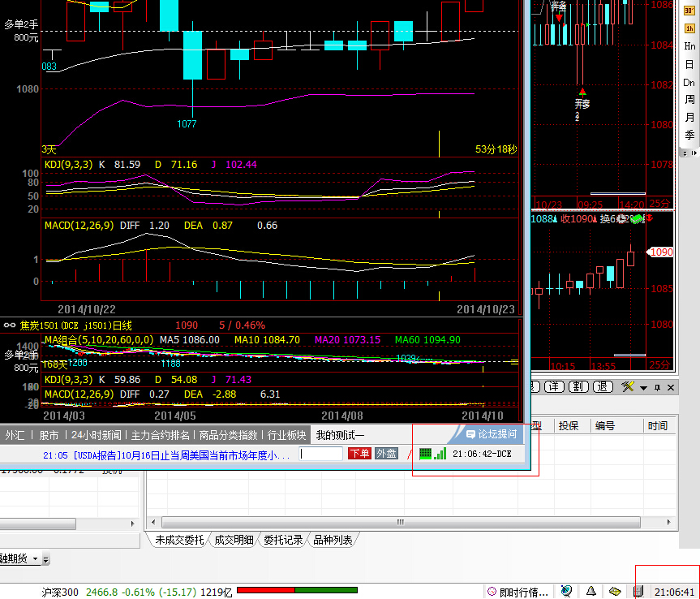Open the trading panel settings tools icon
700x599 pixels.
tap(628, 387)
